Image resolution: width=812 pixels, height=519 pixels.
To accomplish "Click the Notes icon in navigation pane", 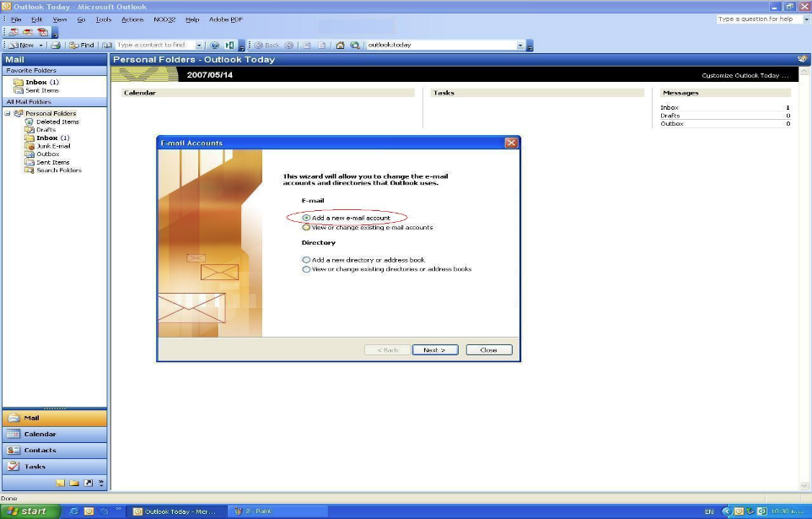I will tap(61, 483).
